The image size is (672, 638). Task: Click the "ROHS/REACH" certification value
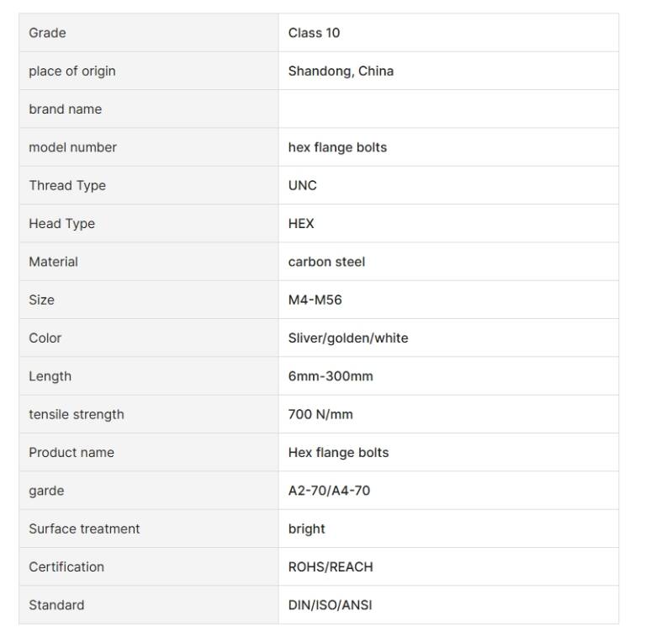[x=331, y=567]
